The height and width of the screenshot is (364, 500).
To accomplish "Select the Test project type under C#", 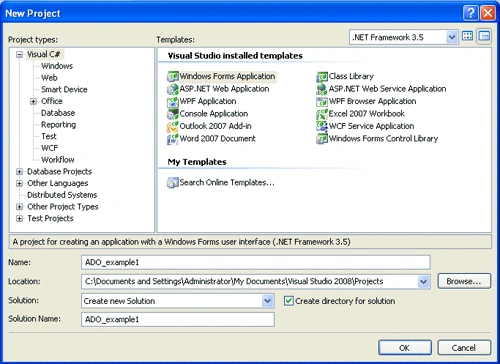I will point(49,136).
